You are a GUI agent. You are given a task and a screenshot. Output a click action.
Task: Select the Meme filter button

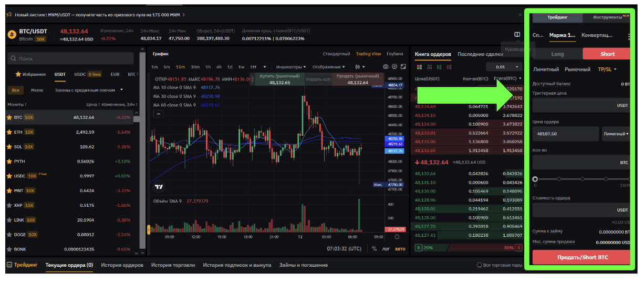pos(37,90)
